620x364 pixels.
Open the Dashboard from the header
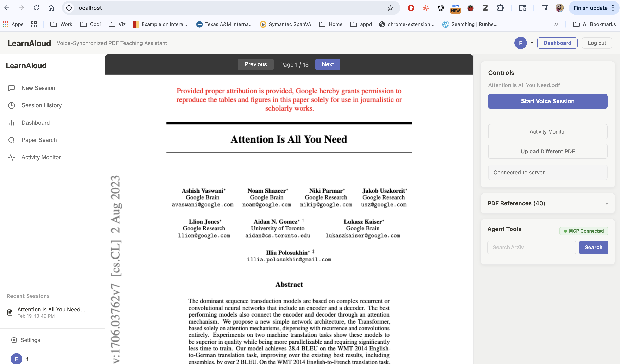[557, 43]
